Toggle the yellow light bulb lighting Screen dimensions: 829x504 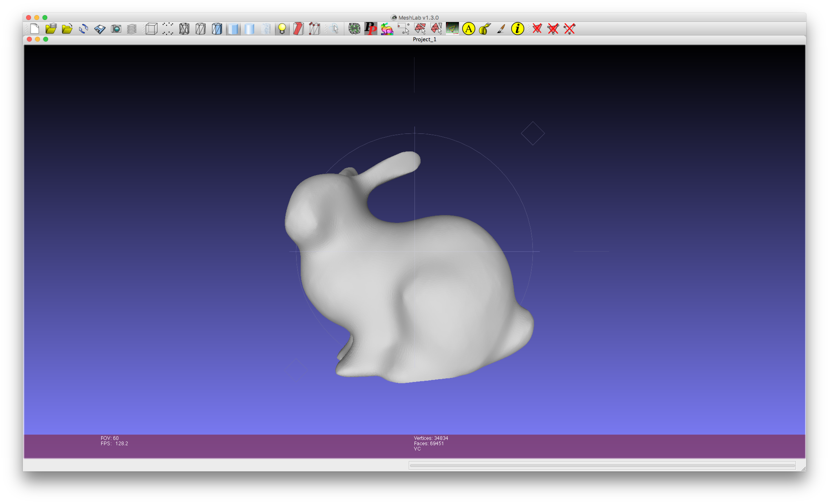282,29
